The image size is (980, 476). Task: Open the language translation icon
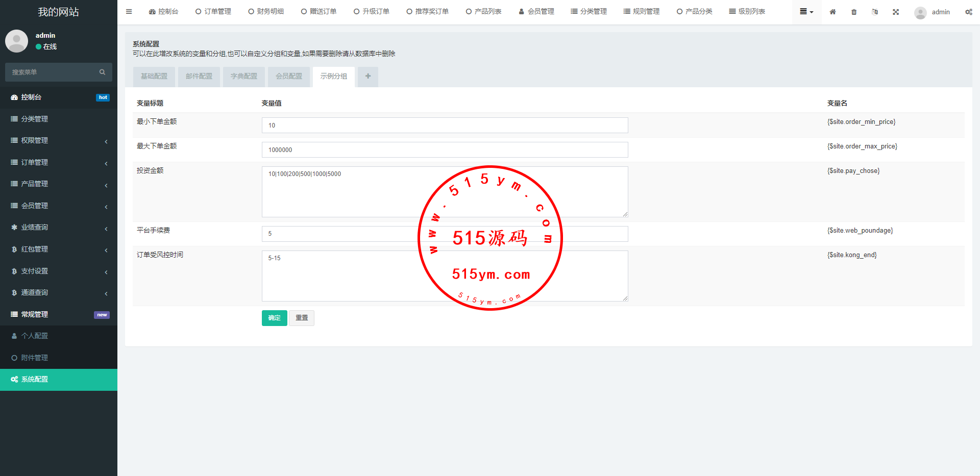pyautogui.click(x=875, y=12)
